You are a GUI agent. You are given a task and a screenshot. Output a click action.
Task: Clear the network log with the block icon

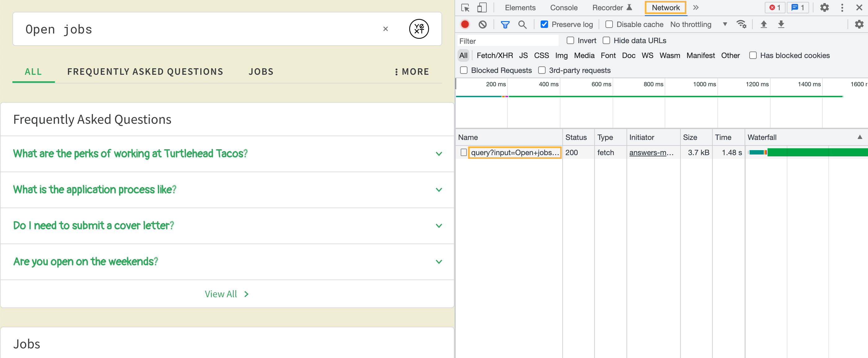pyautogui.click(x=483, y=24)
